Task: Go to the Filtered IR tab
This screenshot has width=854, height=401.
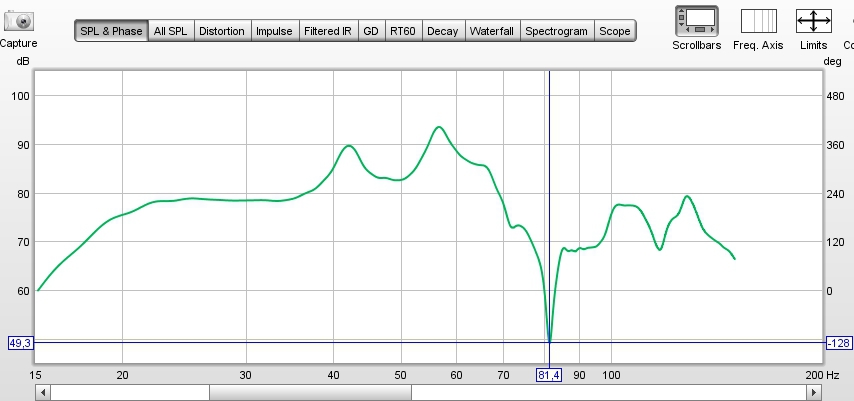Action: tap(327, 31)
